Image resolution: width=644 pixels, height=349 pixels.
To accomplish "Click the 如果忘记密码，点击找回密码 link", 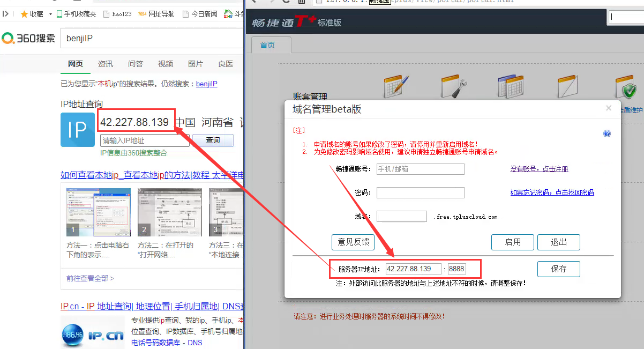I will (552, 192).
